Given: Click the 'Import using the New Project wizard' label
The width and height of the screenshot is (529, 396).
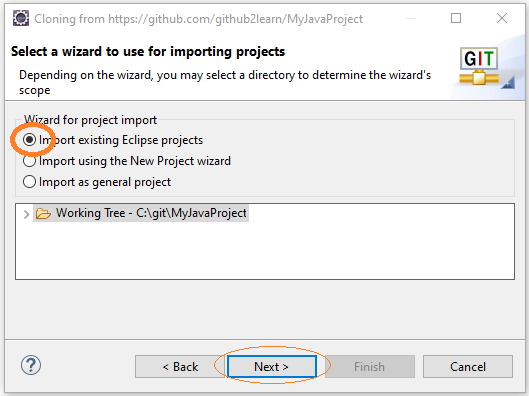Looking at the screenshot, I should coord(135,161).
